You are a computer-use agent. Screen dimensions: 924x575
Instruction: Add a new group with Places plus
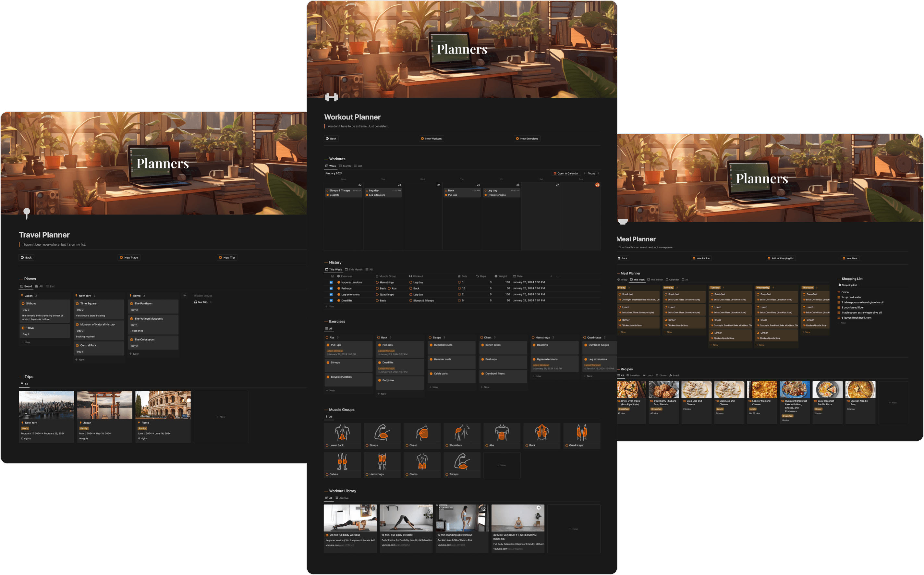[x=185, y=296]
